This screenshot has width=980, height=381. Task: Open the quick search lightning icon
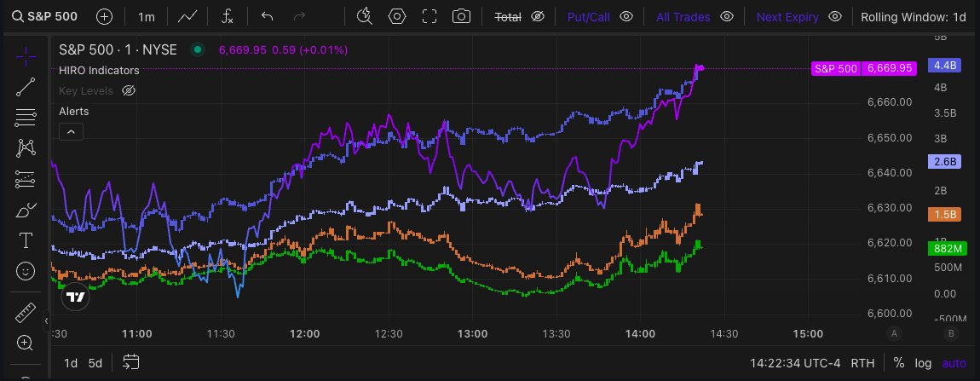tap(365, 17)
